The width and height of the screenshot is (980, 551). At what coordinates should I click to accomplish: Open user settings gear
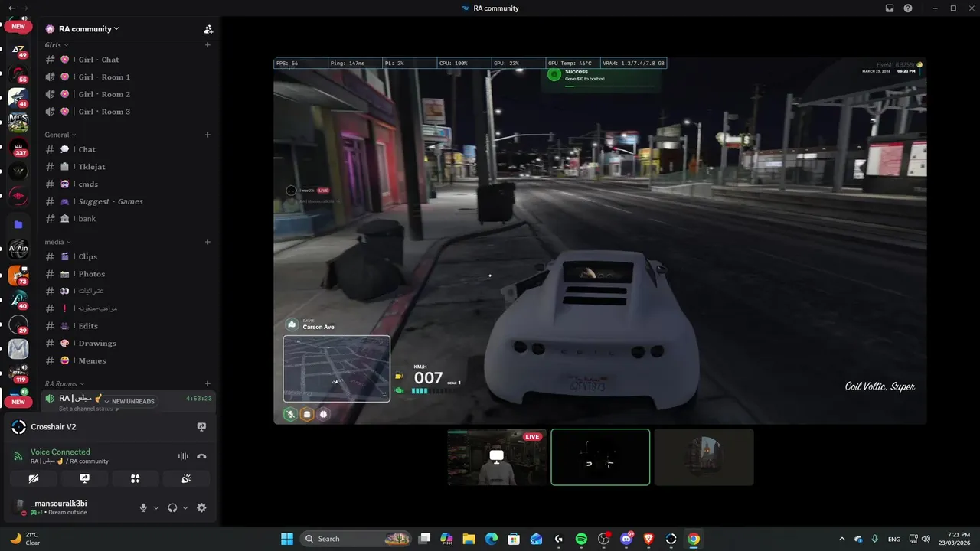coord(201,507)
